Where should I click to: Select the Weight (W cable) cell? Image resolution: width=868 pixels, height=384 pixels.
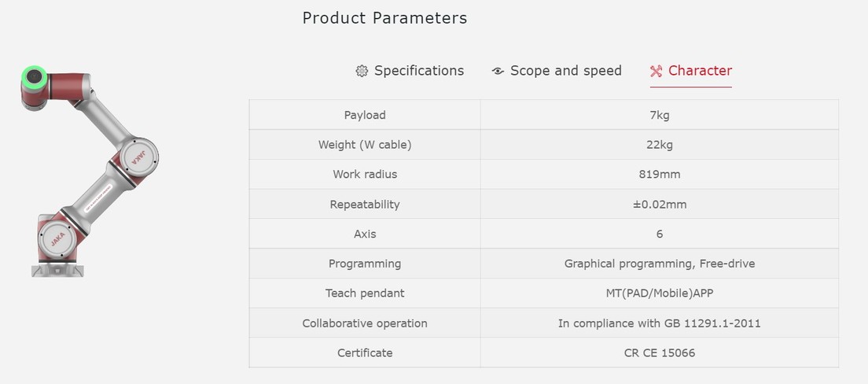pos(365,145)
